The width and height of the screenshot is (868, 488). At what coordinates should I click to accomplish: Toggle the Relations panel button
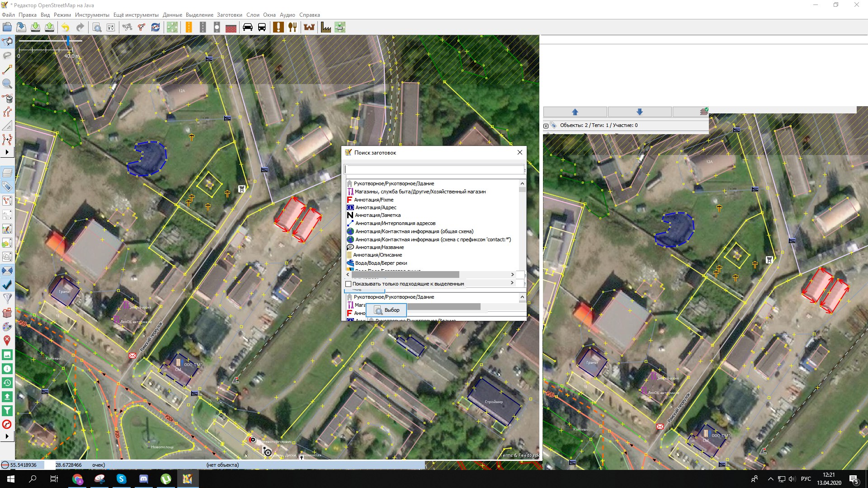(x=7, y=201)
